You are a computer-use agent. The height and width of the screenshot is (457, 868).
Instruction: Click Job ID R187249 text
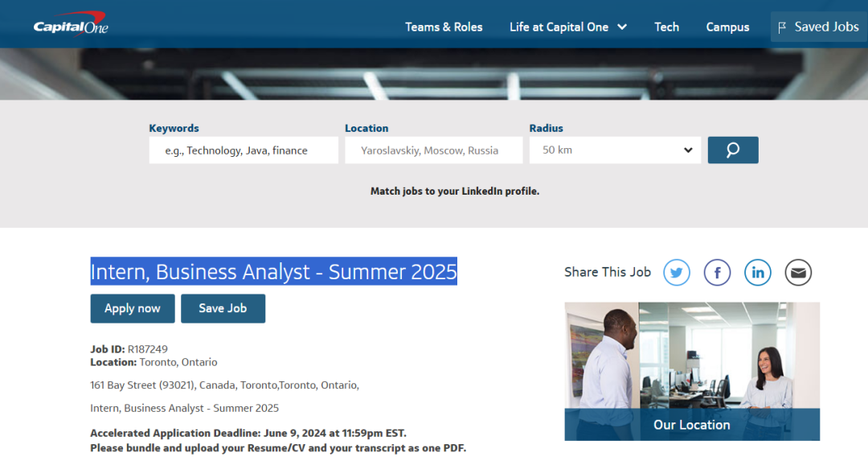pyautogui.click(x=129, y=349)
